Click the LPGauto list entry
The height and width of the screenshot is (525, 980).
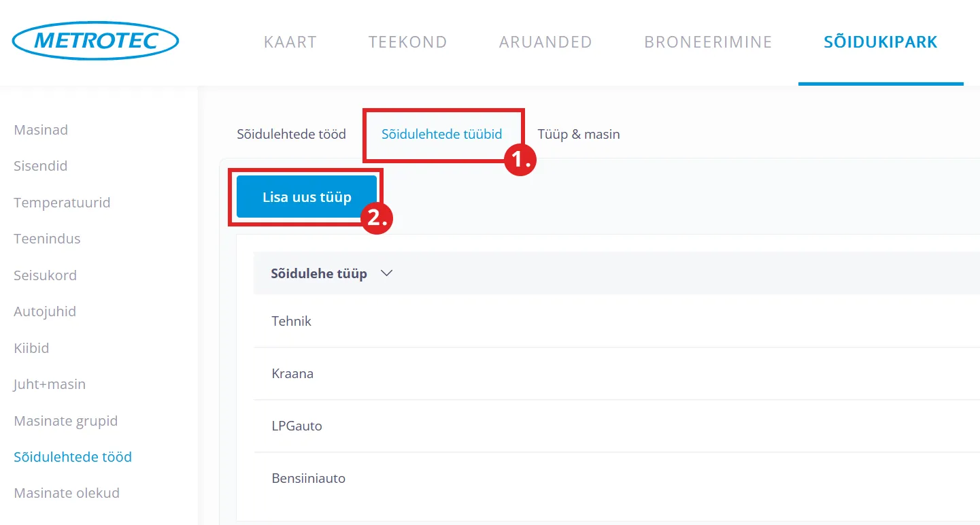[297, 426]
